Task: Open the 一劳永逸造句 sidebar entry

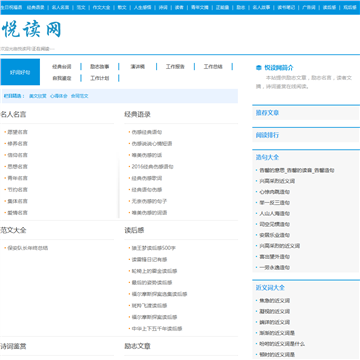Action: click(x=275, y=267)
